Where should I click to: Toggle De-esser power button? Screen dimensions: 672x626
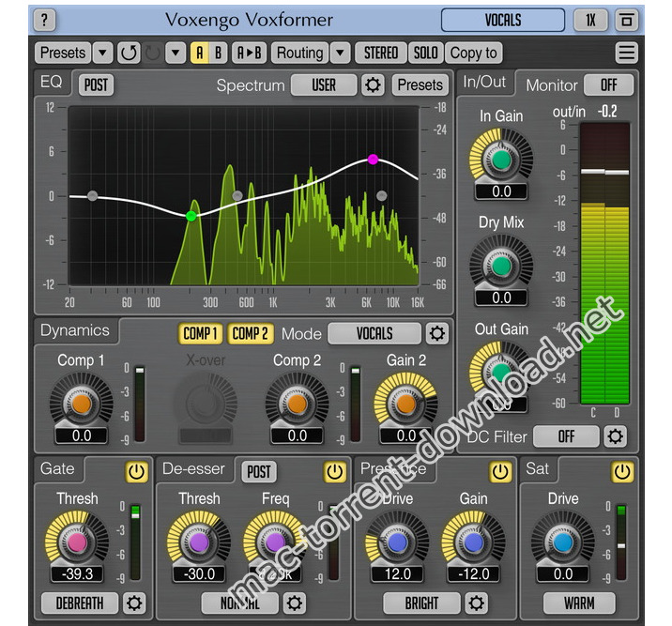tap(334, 472)
